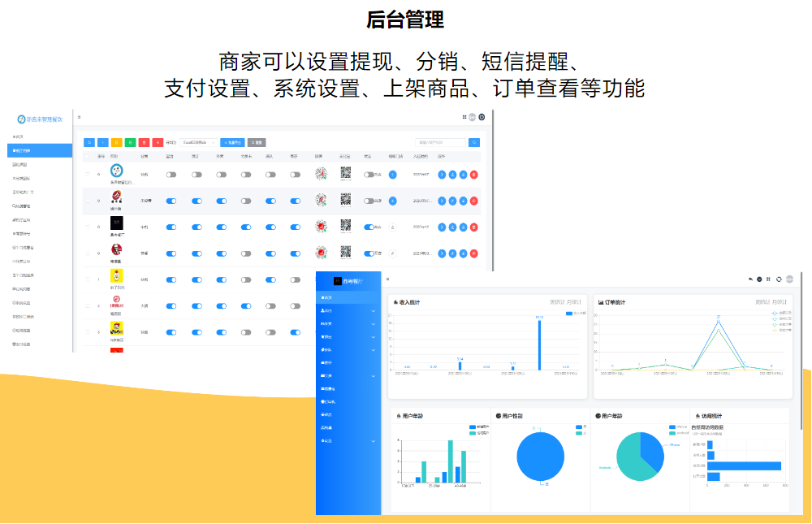Image resolution: width=812 pixels, height=524 pixels.
Task: Click first blue action icon in top merchant row
Action: [442, 175]
